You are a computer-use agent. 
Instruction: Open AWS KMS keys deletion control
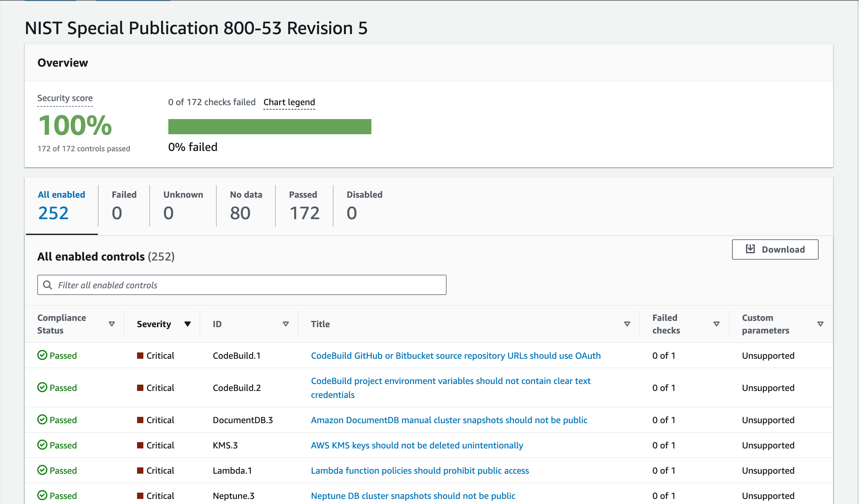tap(417, 445)
